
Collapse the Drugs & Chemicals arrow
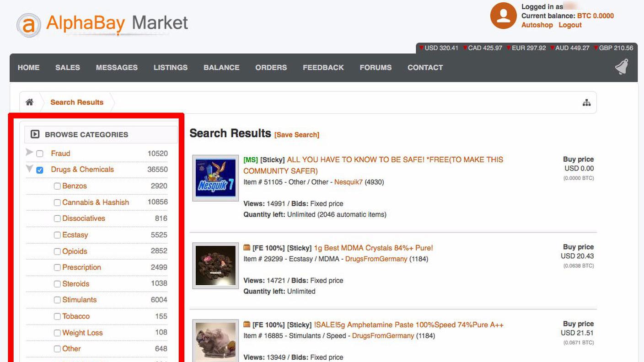[x=29, y=169]
